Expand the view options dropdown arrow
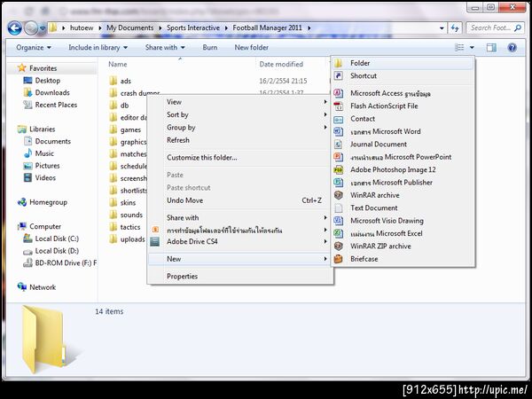This screenshot has width=532, height=399. click(x=472, y=48)
